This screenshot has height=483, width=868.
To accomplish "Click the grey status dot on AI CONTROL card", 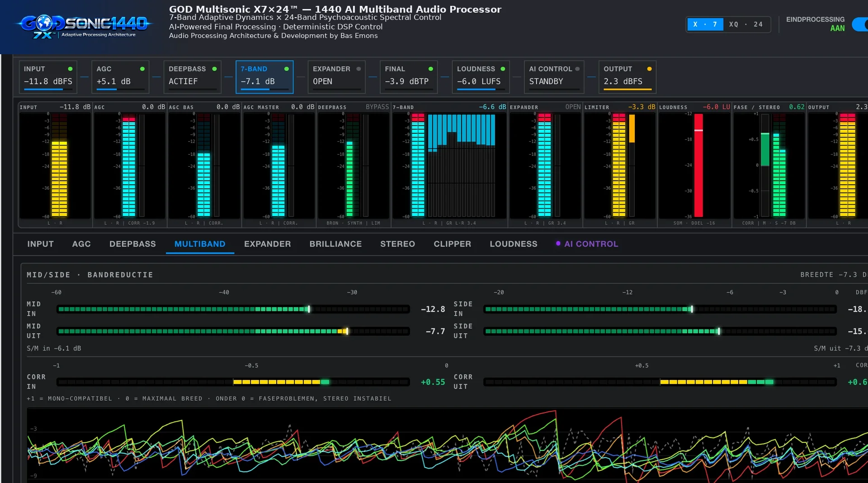I will [577, 69].
